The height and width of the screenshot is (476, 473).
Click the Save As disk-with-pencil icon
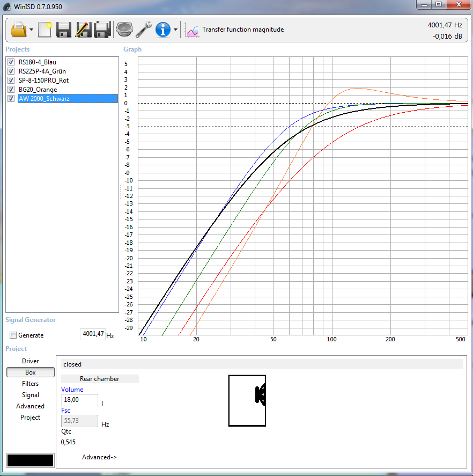click(x=83, y=29)
